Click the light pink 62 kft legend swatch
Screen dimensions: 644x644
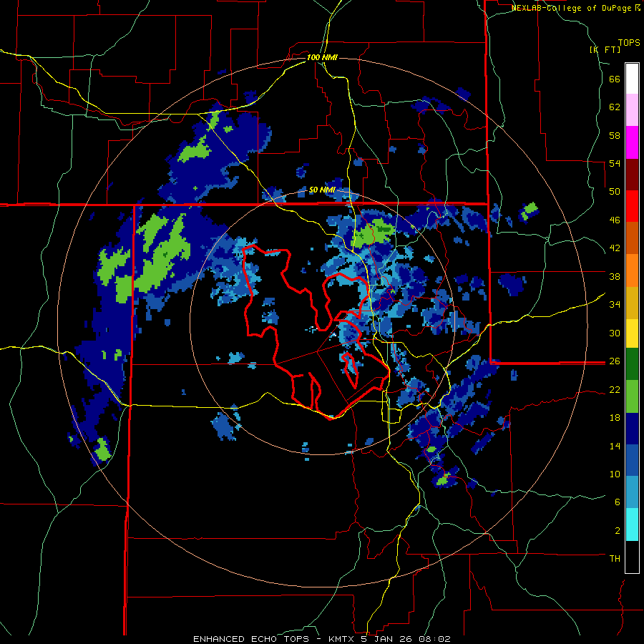632,110
